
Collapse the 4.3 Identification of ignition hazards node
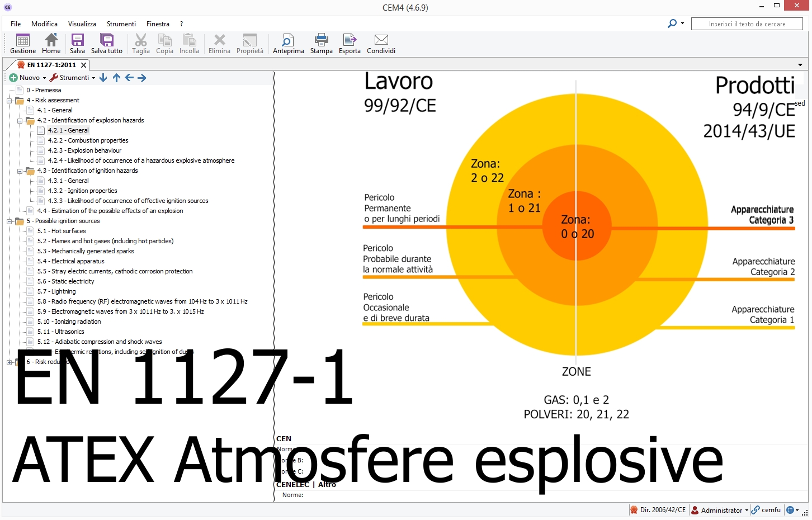point(20,171)
